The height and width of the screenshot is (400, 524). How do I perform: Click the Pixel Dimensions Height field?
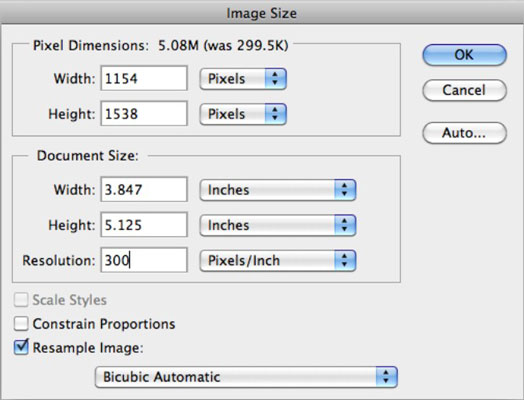[144, 114]
